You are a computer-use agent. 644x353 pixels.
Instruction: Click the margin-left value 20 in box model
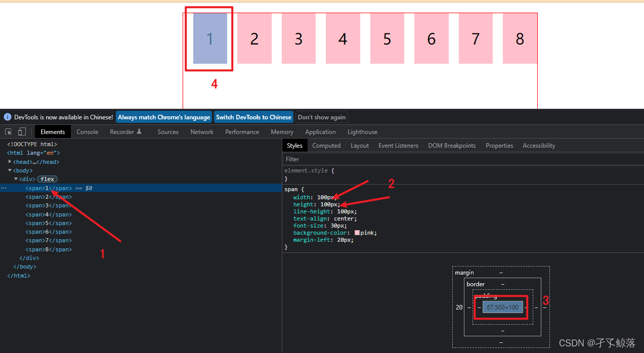tap(459, 307)
